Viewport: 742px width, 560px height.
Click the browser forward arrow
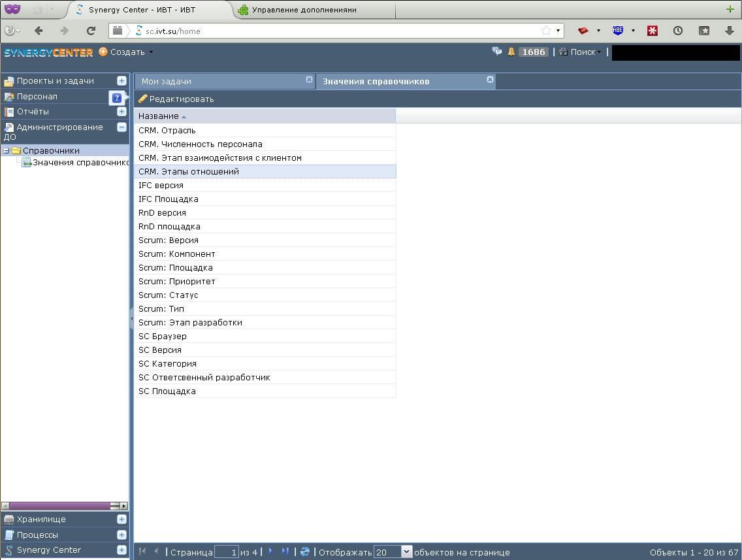tap(65, 31)
